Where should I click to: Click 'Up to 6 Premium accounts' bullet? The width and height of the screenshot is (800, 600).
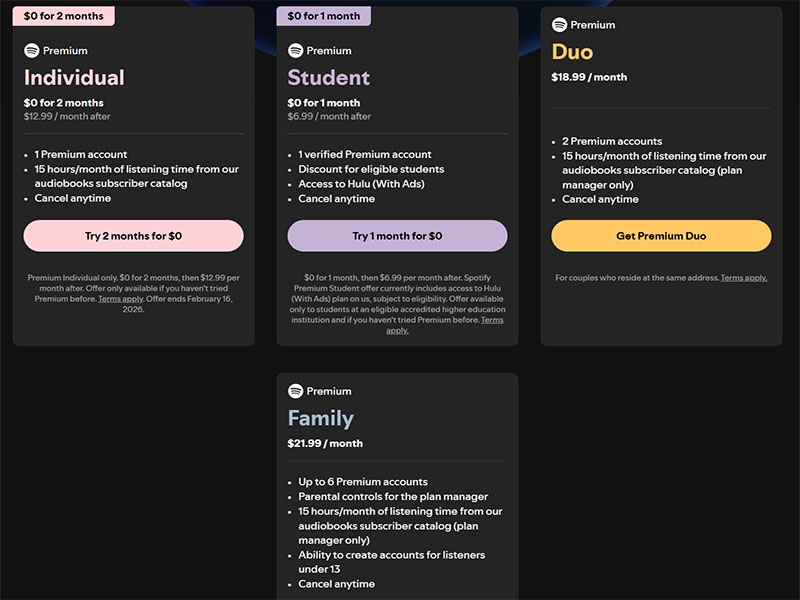tap(363, 482)
